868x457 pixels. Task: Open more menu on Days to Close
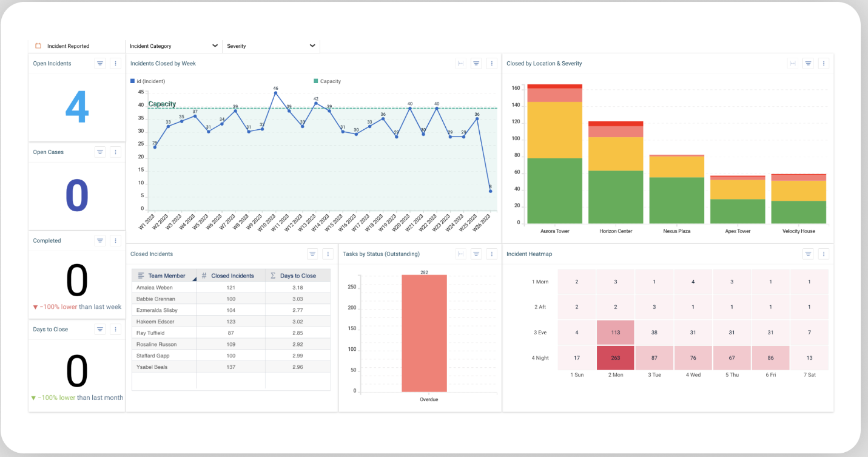[116, 329]
